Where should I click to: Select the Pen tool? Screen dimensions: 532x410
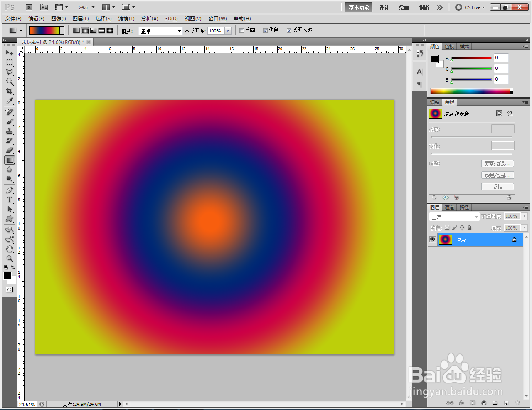tap(10, 190)
